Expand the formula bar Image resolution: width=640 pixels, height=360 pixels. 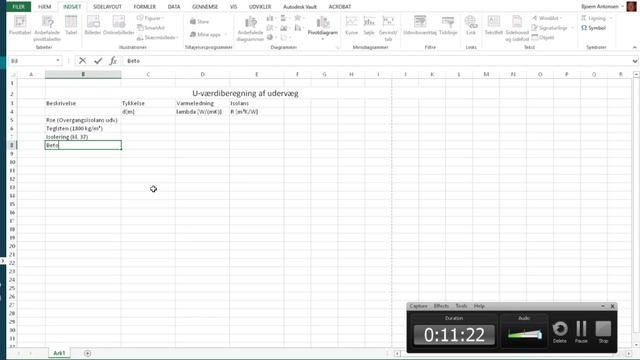(635, 61)
